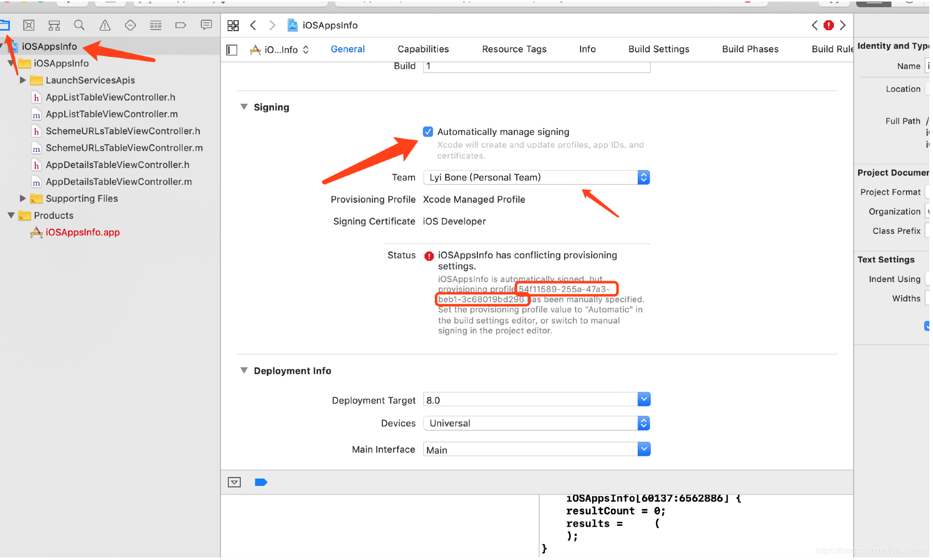Click the Deployment Target value field
933x560 pixels.
[530, 400]
